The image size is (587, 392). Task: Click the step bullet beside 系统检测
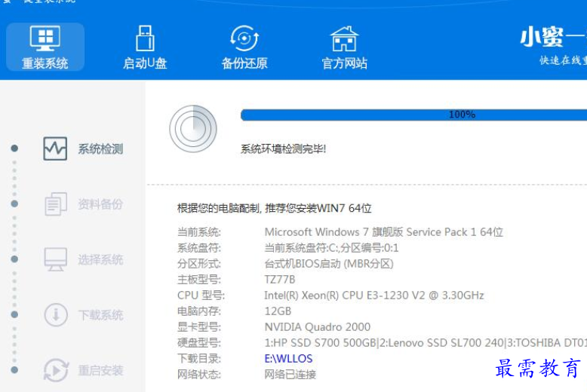[14, 148]
